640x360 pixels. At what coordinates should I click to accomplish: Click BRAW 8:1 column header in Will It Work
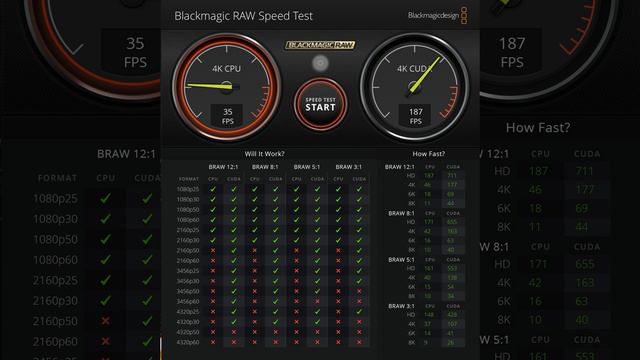point(265,167)
